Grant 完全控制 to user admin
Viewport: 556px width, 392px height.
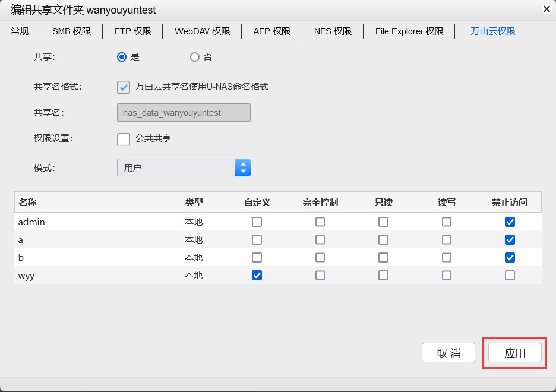[320, 222]
